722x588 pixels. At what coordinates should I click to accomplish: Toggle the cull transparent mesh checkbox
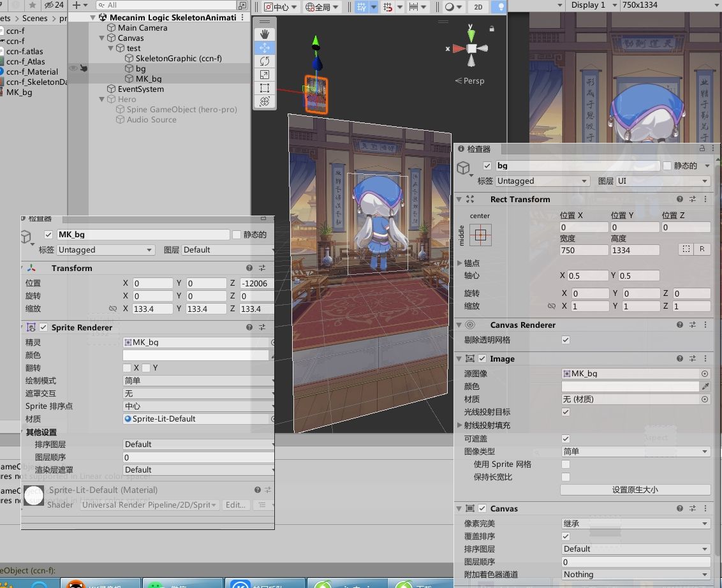566,340
